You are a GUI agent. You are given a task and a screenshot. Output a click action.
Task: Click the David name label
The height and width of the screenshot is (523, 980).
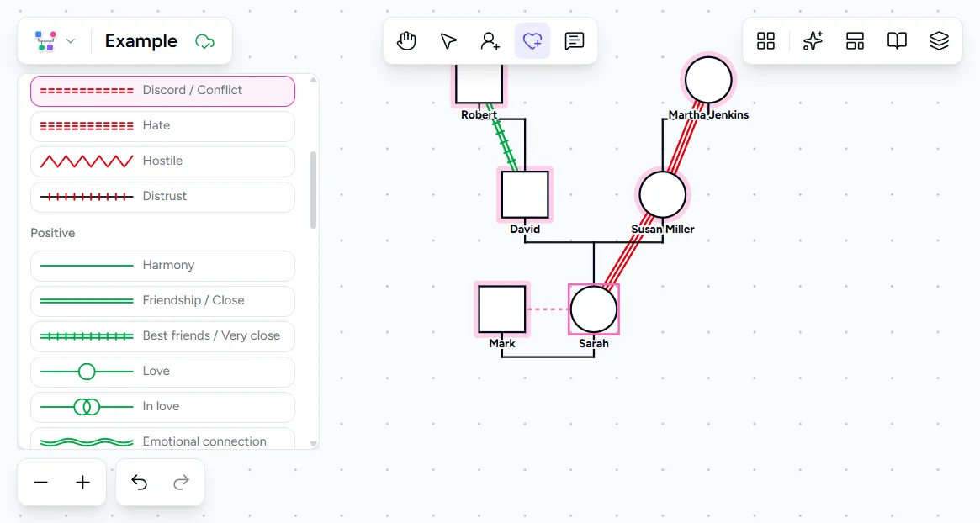525,230
